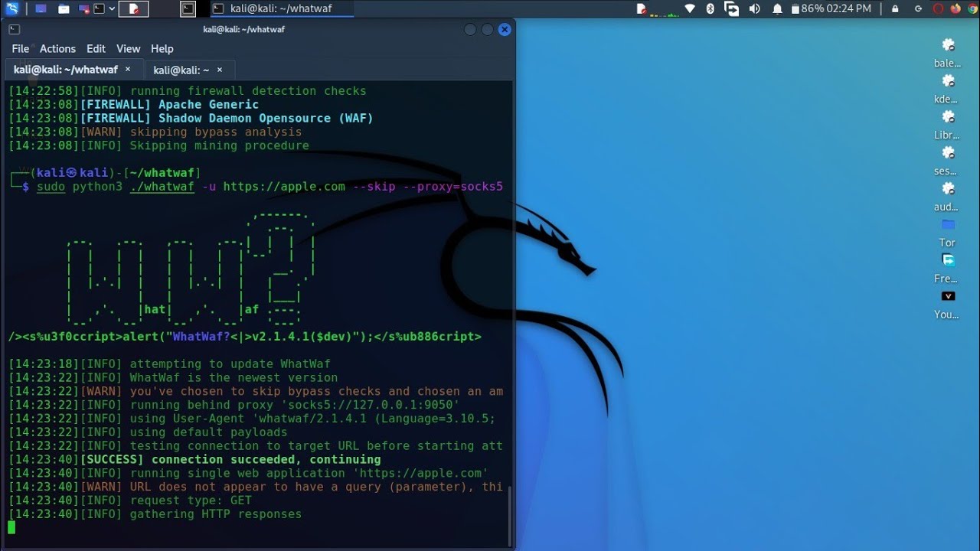The image size is (980, 551).
Task: Click "connection succeeded, continuing" success line
Action: coord(266,460)
